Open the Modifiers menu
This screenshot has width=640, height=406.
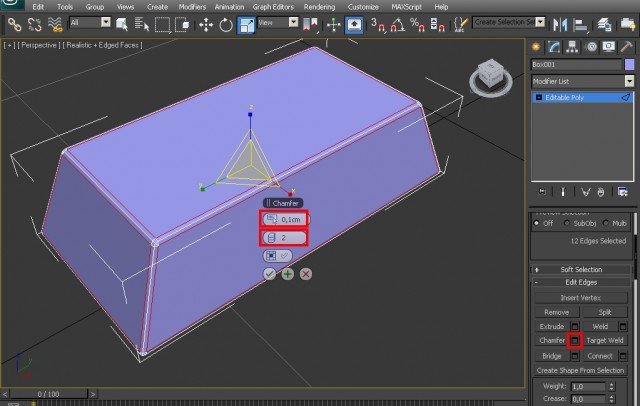[x=192, y=7]
